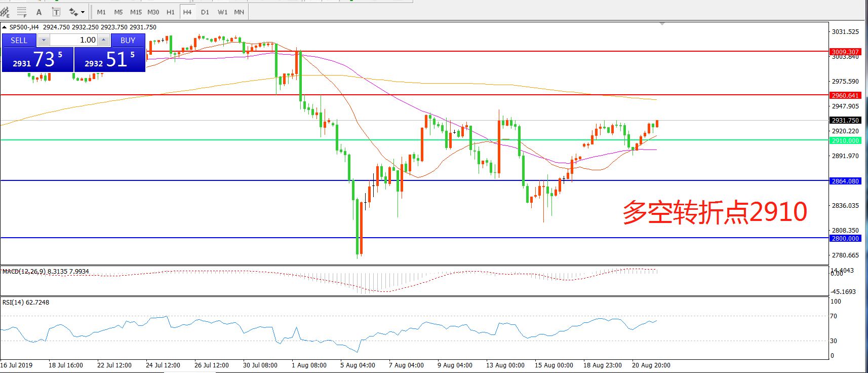Image resolution: width=868 pixels, height=373 pixels.
Task: Open the arrows tool dropdown list
Action: point(83,12)
